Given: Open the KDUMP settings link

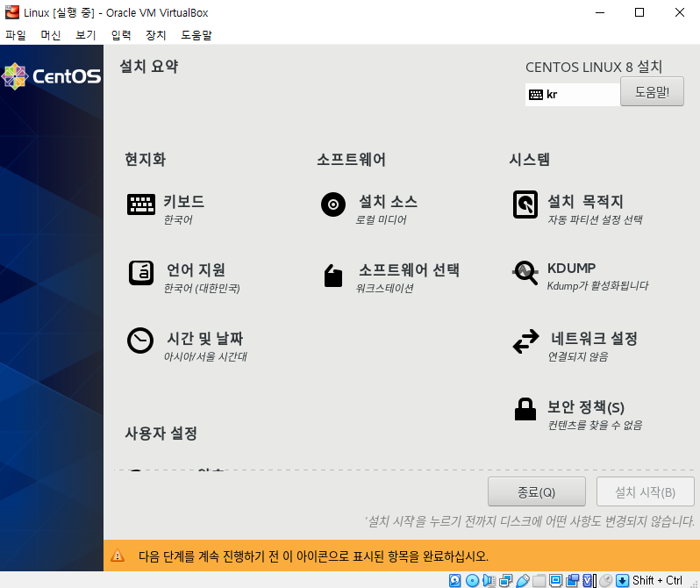Looking at the screenshot, I should 571,268.
